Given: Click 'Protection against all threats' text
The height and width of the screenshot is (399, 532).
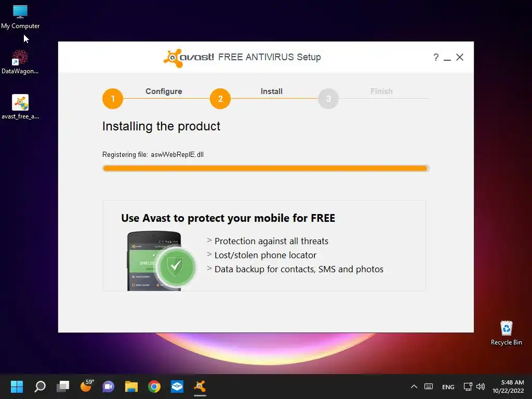Looking at the screenshot, I should [271, 241].
